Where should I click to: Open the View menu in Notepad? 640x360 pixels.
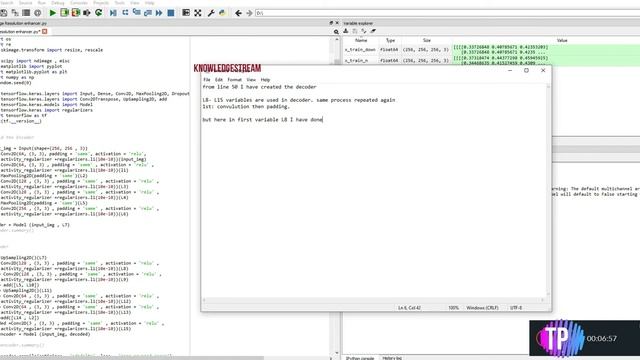pyautogui.click(x=251, y=80)
